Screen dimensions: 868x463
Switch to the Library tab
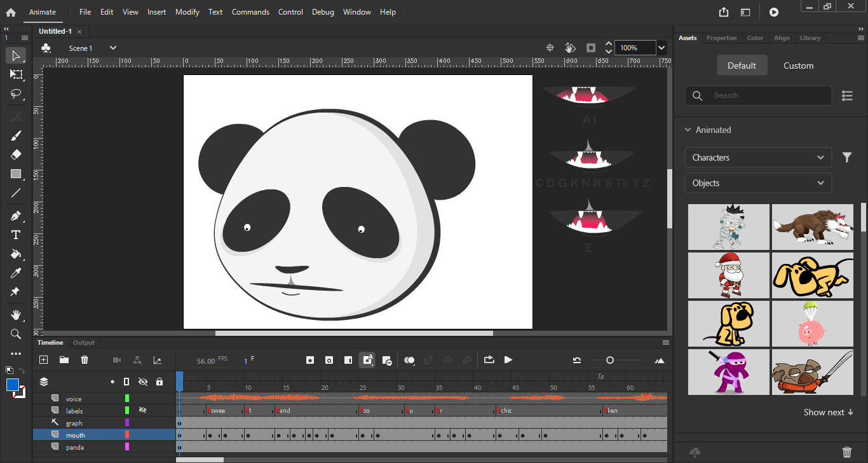[x=810, y=38]
